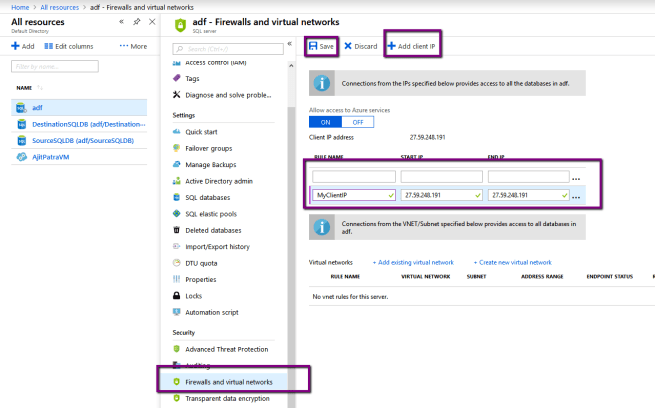
Task: Collapse the settings menu chevron
Action: 289,44
